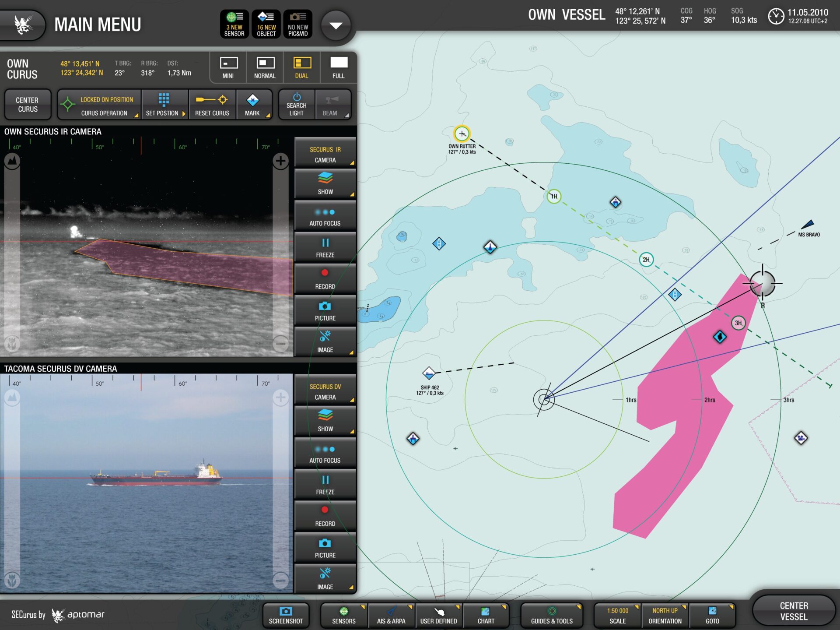The image size is (840, 630).
Task: Select the 3H route marker on chart
Action: tap(738, 323)
